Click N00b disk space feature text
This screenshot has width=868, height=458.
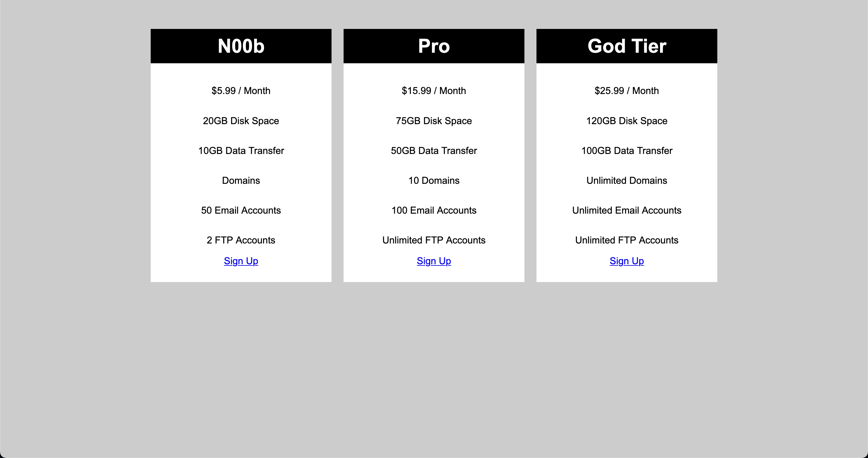[241, 121]
